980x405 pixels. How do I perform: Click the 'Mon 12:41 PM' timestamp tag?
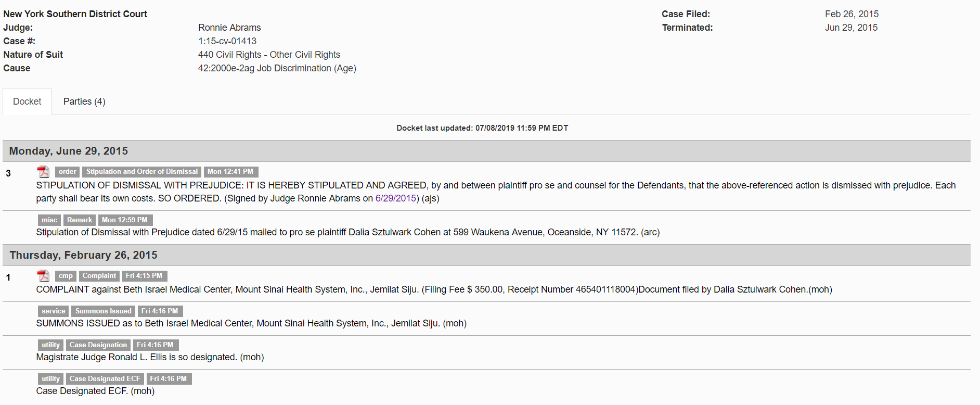click(231, 172)
